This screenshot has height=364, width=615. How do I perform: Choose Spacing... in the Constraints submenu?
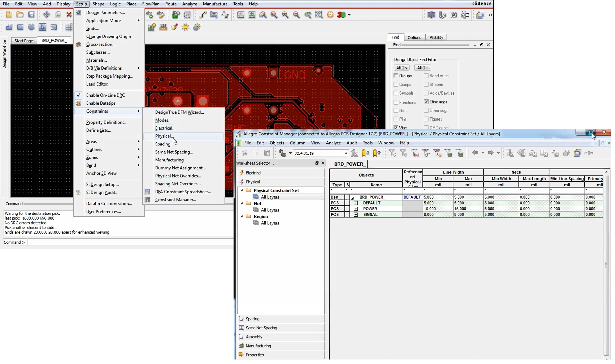click(x=183, y=144)
